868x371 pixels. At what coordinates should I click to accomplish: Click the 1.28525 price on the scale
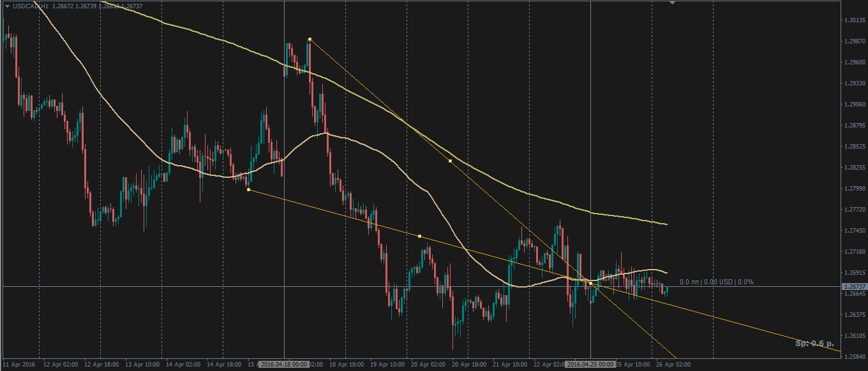(x=854, y=147)
